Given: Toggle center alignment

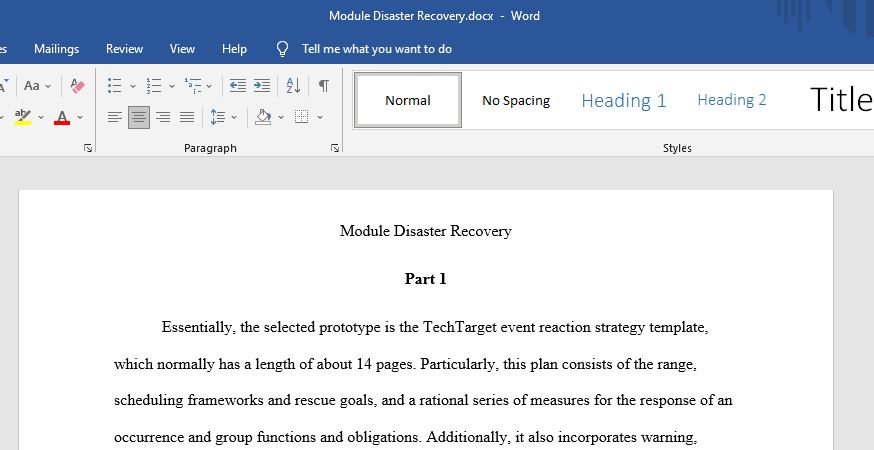Looking at the screenshot, I should 139,117.
